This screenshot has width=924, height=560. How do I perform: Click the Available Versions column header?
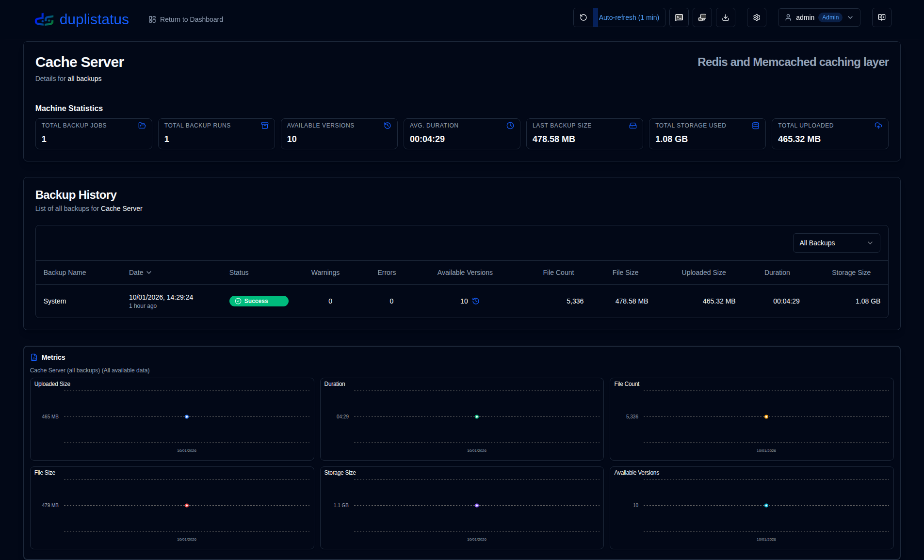(465, 272)
